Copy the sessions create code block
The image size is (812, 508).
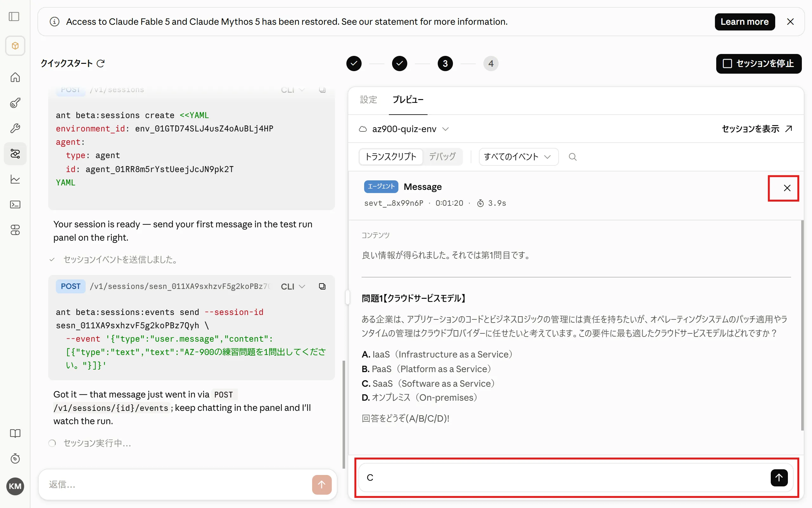(322, 90)
